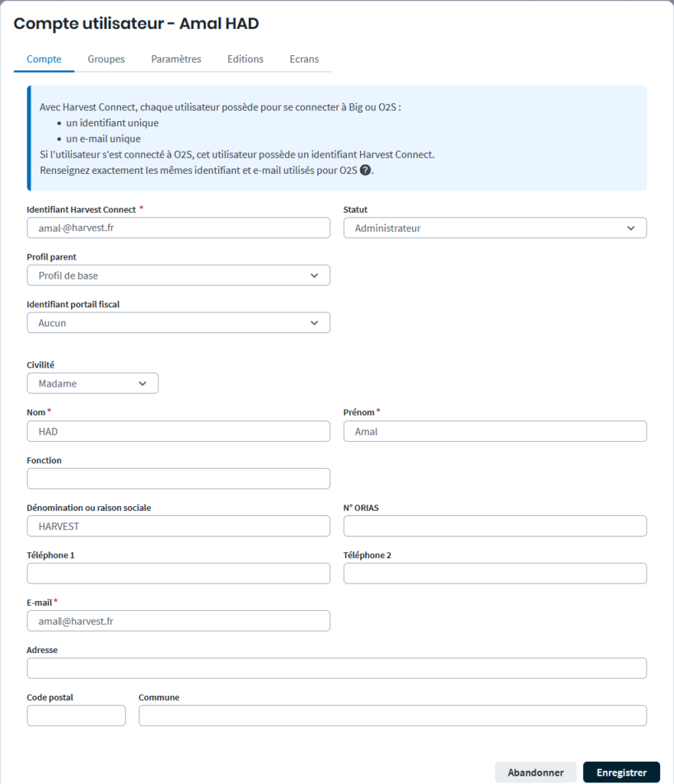Viewport: 674px width, 784px height.
Task: Open the Civilité dropdown
Action: [x=93, y=384]
